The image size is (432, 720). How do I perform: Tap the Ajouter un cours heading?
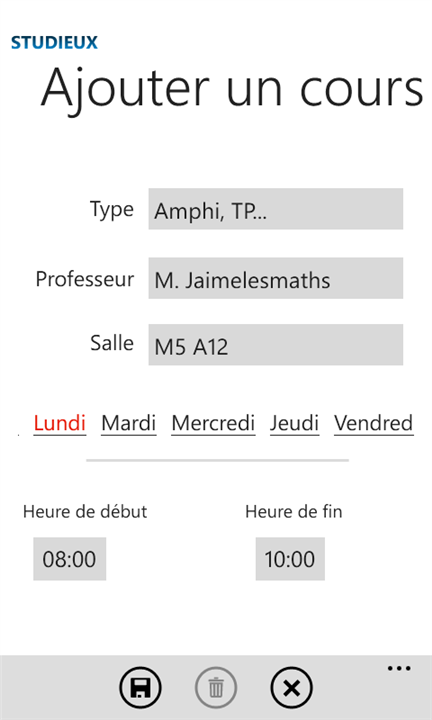click(232, 88)
